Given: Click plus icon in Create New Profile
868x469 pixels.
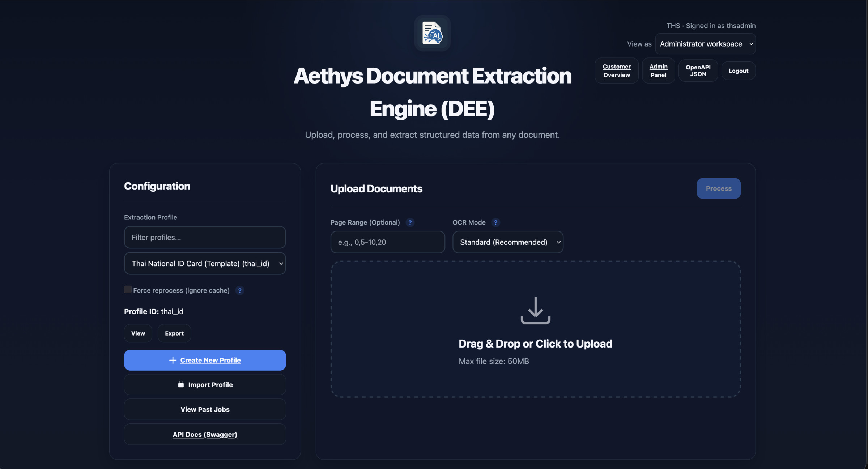Looking at the screenshot, I should point(173,360).
